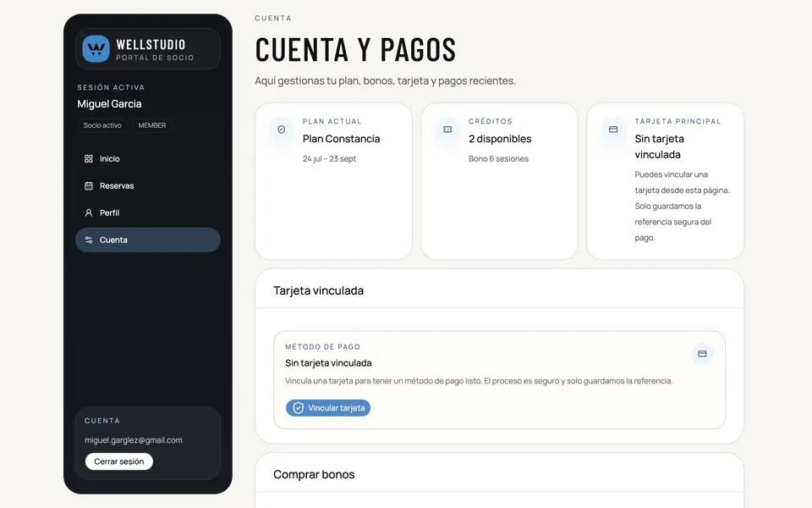Image resolution: width=812 pixels, height=508 pixels.
Task: Click the card icon in Método de Pago box
Action: point(702,354)
